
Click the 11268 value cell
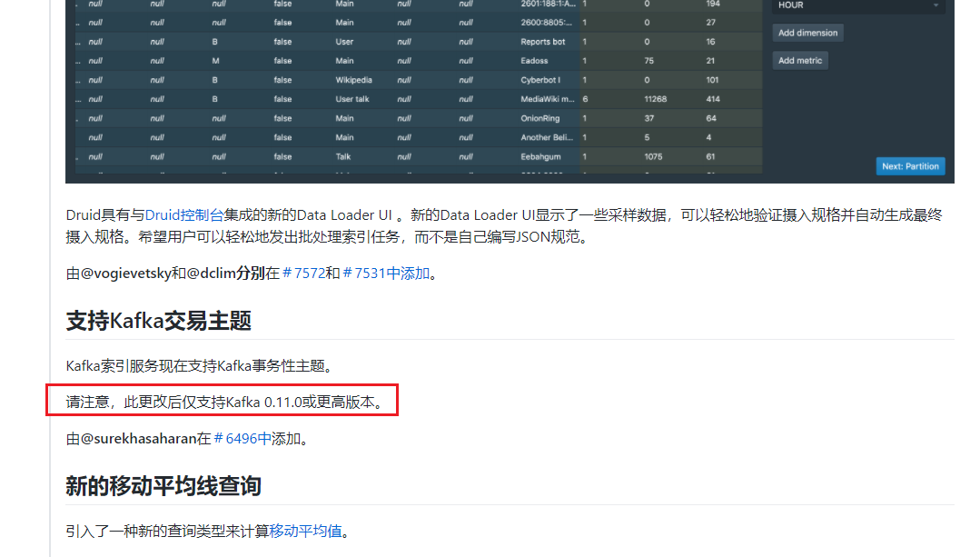[656, 99]
